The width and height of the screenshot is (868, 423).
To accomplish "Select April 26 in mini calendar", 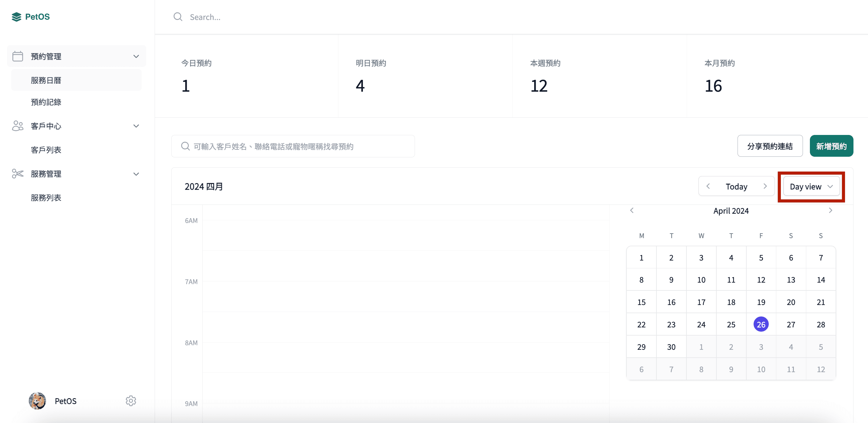I will coord(761,324).
